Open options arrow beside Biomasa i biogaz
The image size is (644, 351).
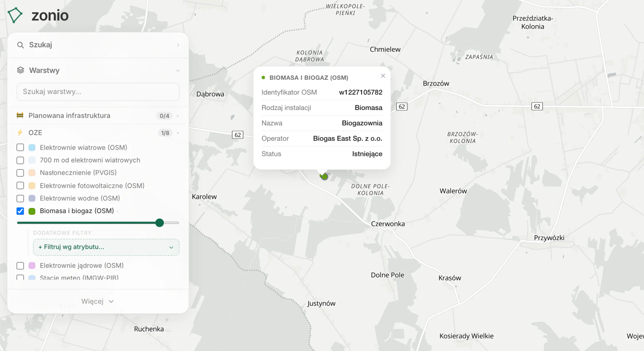117,211
